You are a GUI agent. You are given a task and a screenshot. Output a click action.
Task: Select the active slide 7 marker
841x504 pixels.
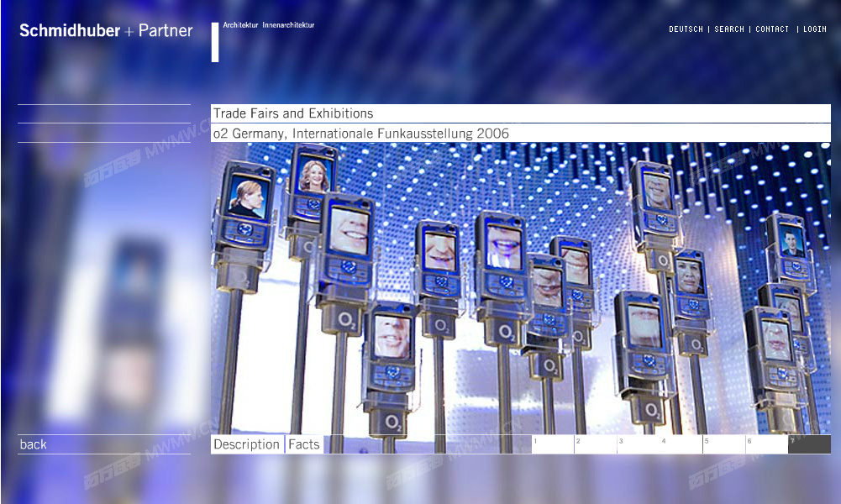pos(809,444)
